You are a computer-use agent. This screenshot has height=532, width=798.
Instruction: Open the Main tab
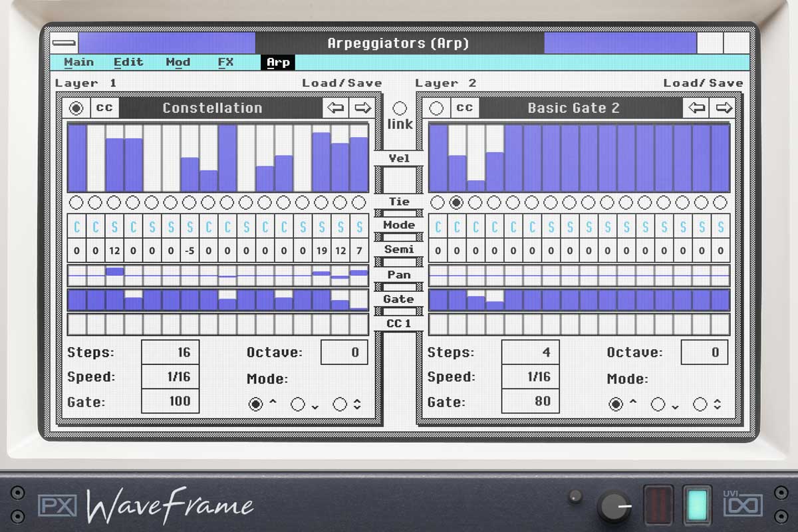click(x=78, y=63)
